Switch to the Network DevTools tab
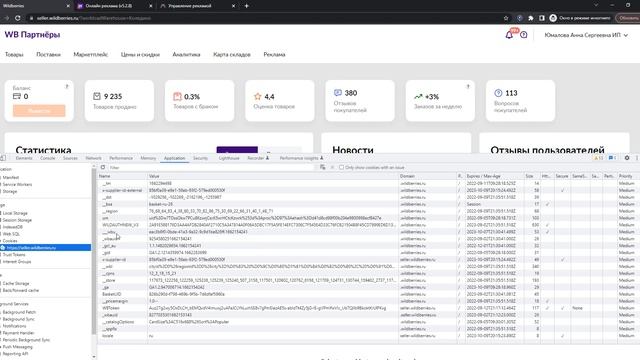This screenshot has height=360, width=640. click(x=93, y=158)
